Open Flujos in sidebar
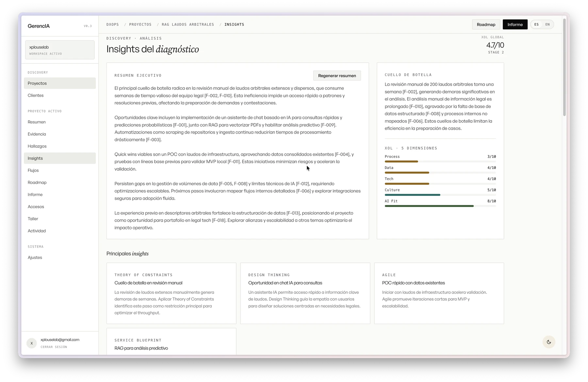Viewport: 588px width, 382px height. pos(60,170)
